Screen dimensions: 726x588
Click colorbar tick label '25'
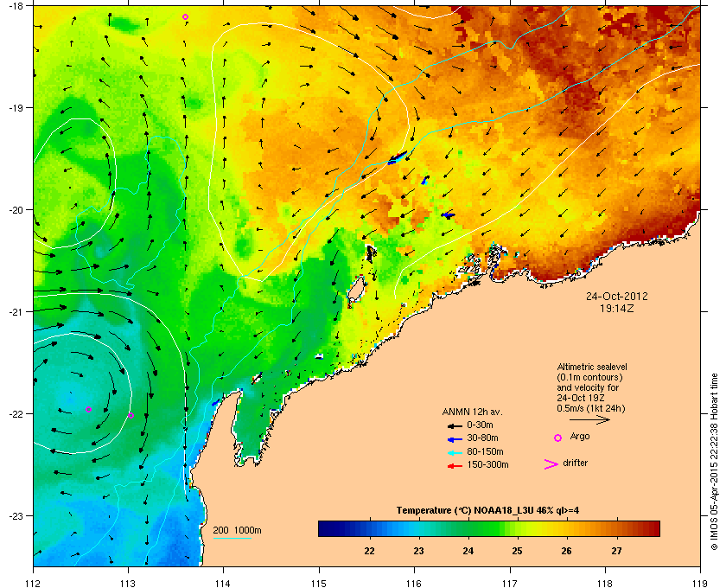tap(517, 551)
